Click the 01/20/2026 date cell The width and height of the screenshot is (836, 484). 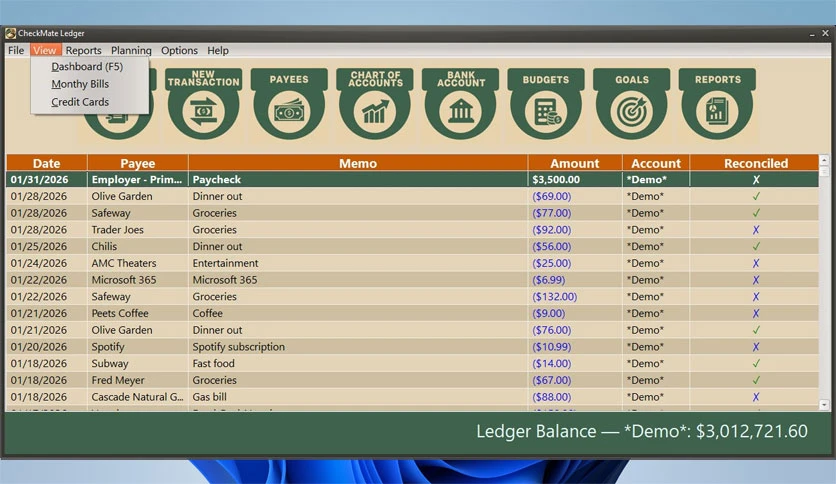pos(46,346)
